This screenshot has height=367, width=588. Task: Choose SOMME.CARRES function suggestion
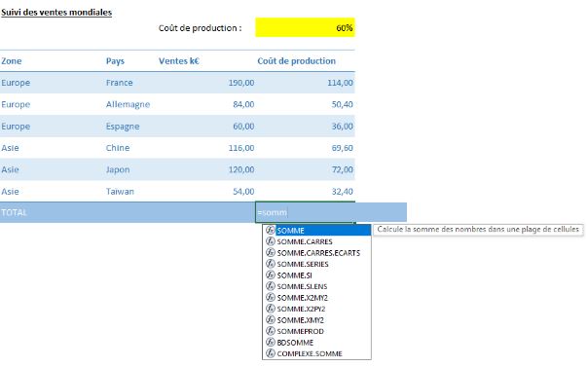[x=316, y=241]
